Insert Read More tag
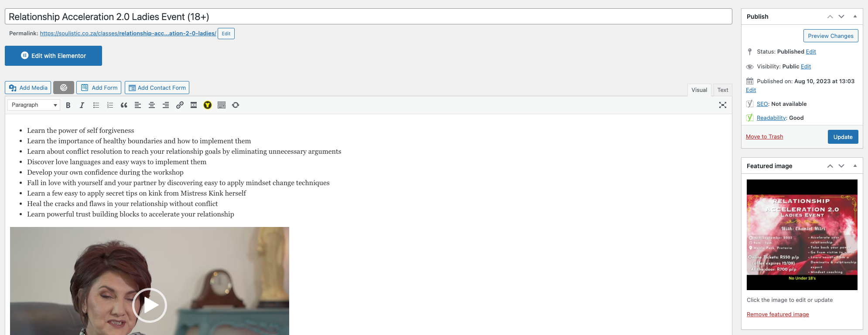Image resolution: width=868 pixels, height=335 pixels. [x=194, y=105]
